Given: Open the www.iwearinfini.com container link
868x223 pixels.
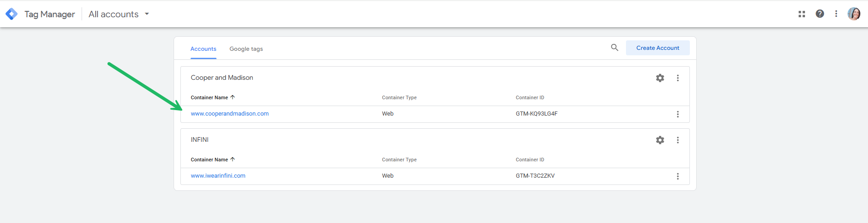Looking at the screenshot, I should (218, 176).
